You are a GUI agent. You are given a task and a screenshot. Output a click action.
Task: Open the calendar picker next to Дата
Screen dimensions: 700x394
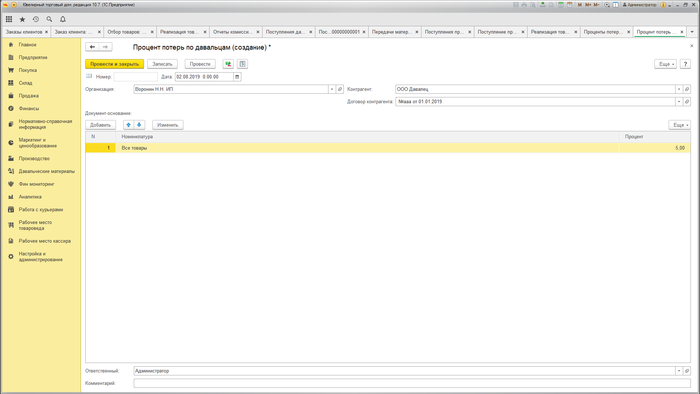237,77
